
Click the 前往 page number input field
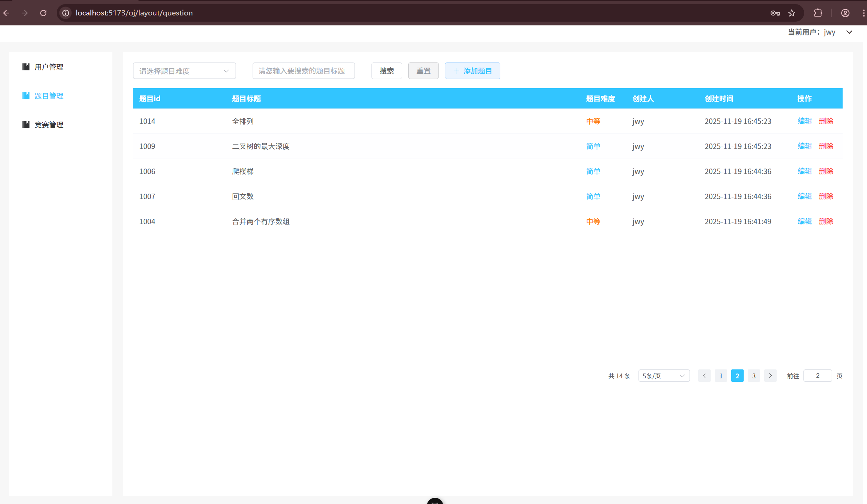click(x=818, y=375)
